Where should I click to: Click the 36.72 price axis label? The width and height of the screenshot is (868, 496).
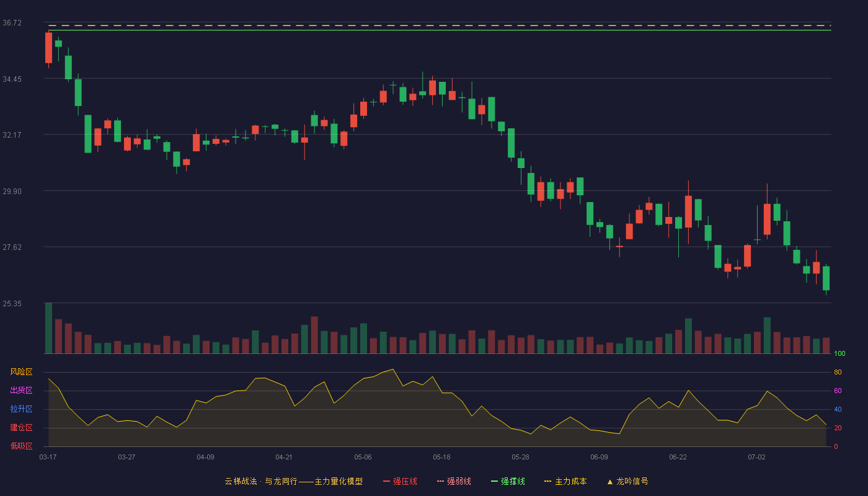pos(12,23)
